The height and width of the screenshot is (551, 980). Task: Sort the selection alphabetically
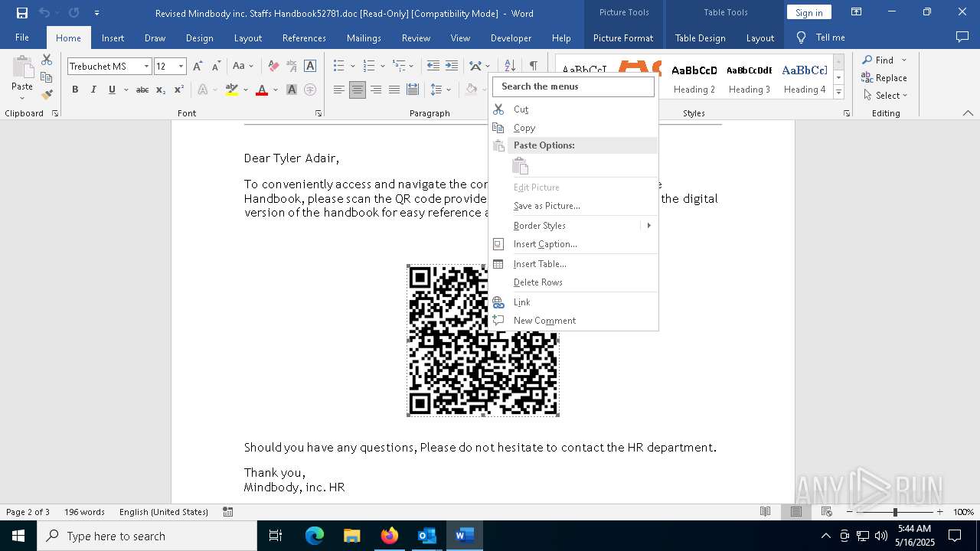[508, 67]
